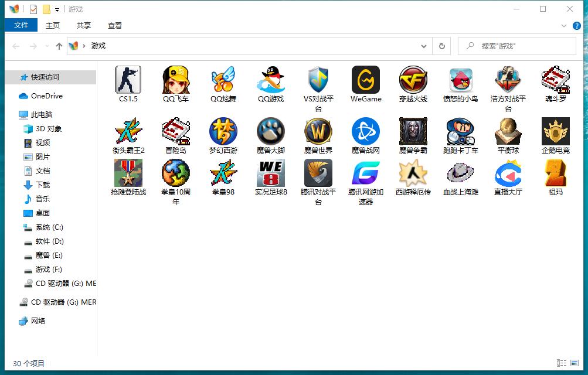This screenshot has height=375, width=588.
Task: Open the QQ飞车 shortcut icon
Action: [x=176, y=80]
